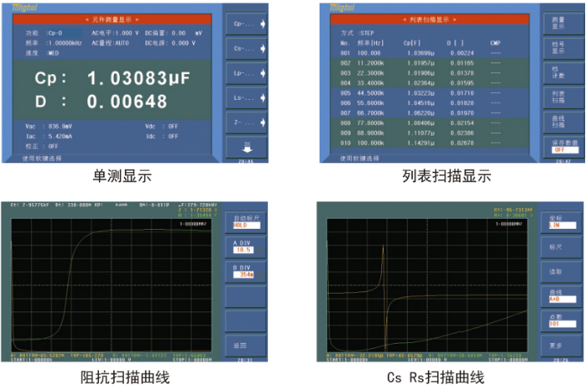Toggle 自动标尺 HOLD softkey
Screen dimensions: 586x392
246,221
